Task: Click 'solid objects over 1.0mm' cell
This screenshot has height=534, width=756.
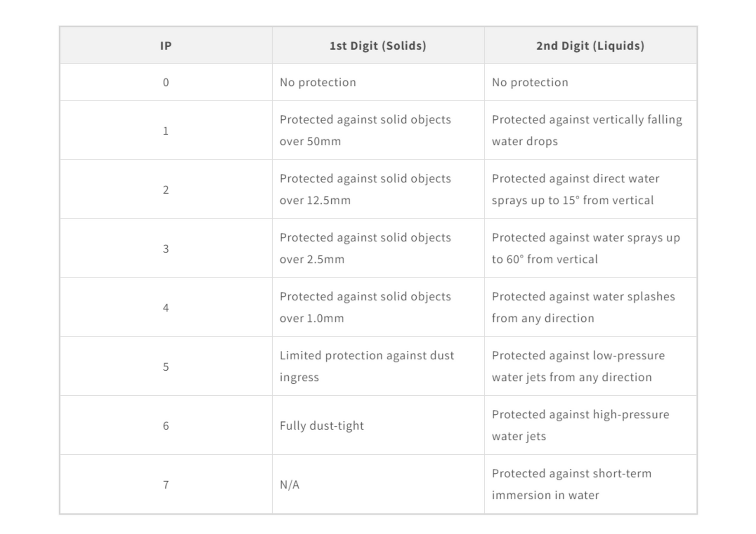Action: pyautogui.click(x=365, y=307)
